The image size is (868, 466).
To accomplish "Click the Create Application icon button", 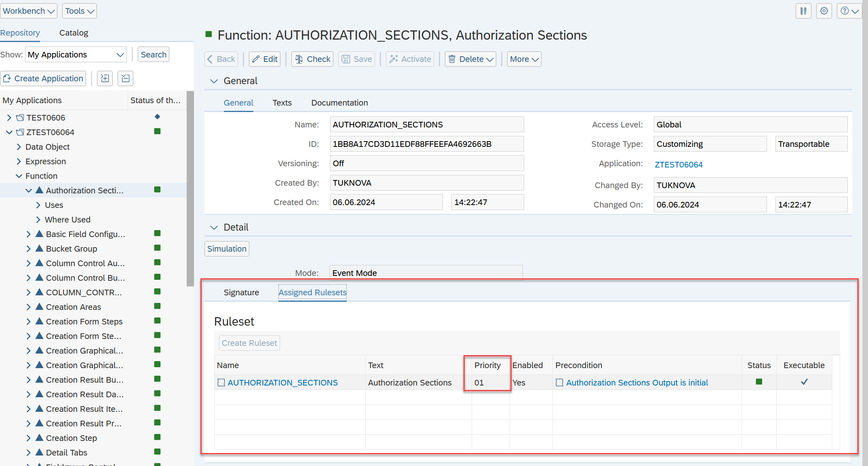I will pyautogui.click(x=43, y=78).
